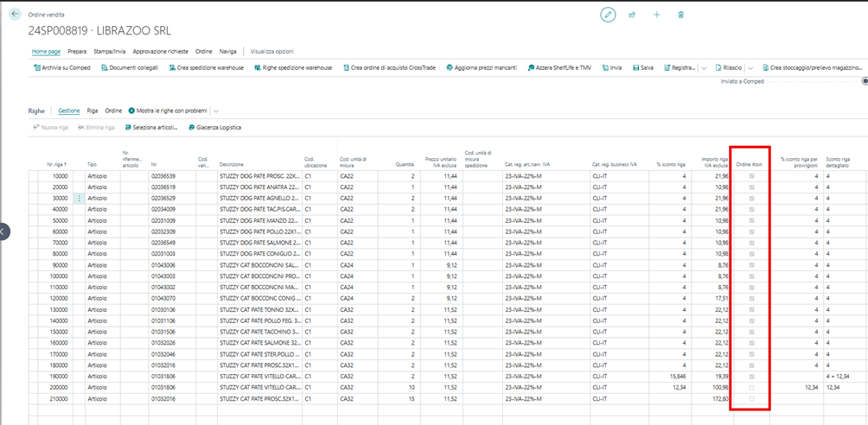This screenshot has width=868, height=425.
Task: Expand the Rilascio dropdown arrow
Action: (750, 68)
